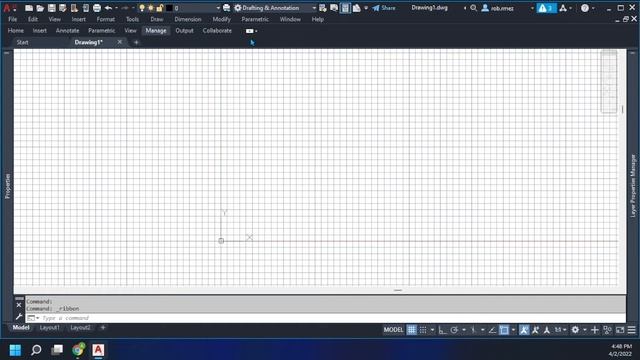Click the black layer color swatch
640x360 pixels.
(169, 8)
